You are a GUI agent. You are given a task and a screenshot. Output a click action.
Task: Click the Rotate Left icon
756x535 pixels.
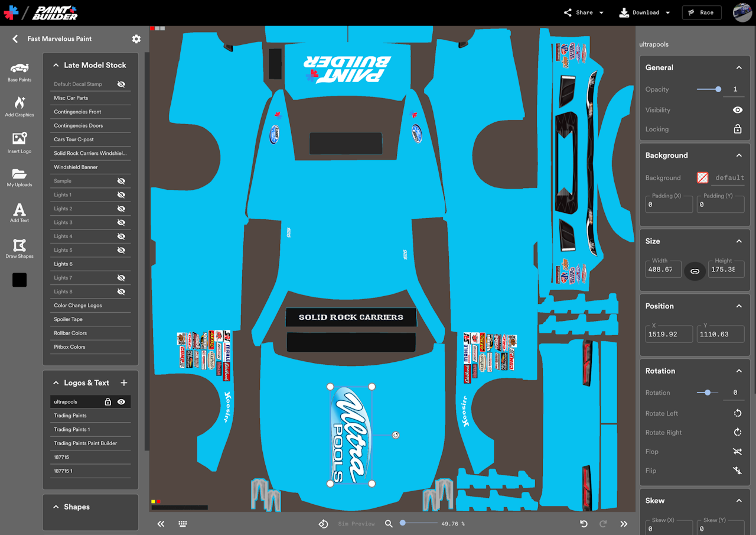[x=737, y=413]
